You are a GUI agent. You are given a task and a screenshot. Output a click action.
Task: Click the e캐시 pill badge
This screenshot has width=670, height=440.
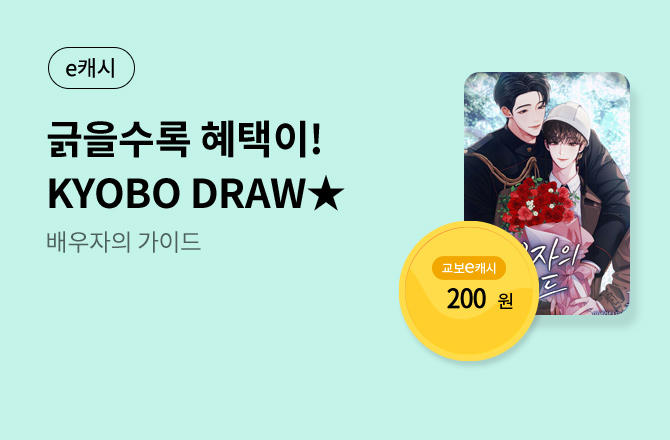pyautogui.click(x=91, y=68)
